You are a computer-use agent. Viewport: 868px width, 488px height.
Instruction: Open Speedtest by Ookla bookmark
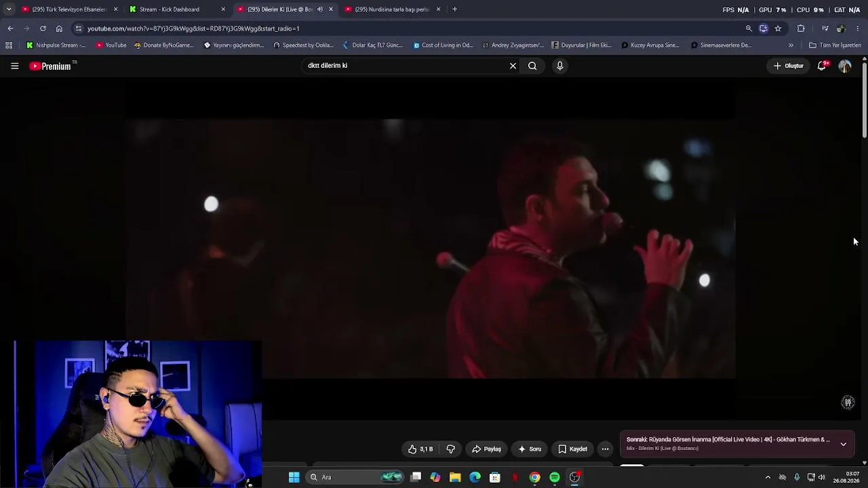[303, 45]
